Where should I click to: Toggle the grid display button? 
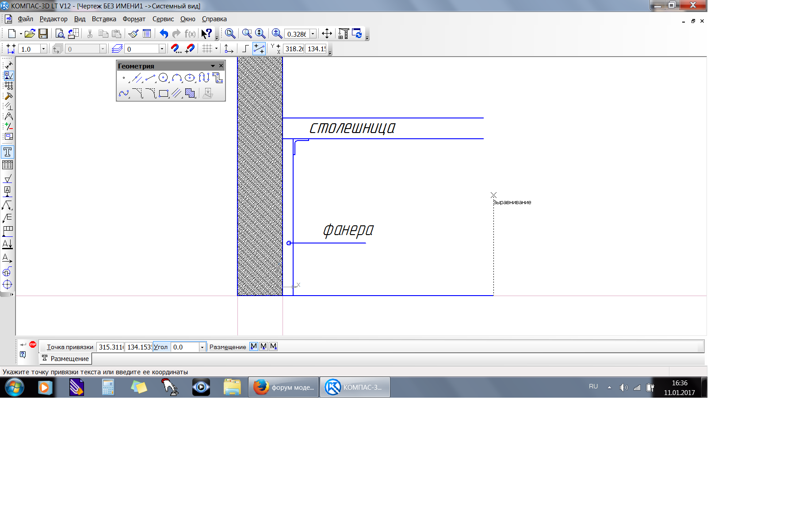coord(207,49)
